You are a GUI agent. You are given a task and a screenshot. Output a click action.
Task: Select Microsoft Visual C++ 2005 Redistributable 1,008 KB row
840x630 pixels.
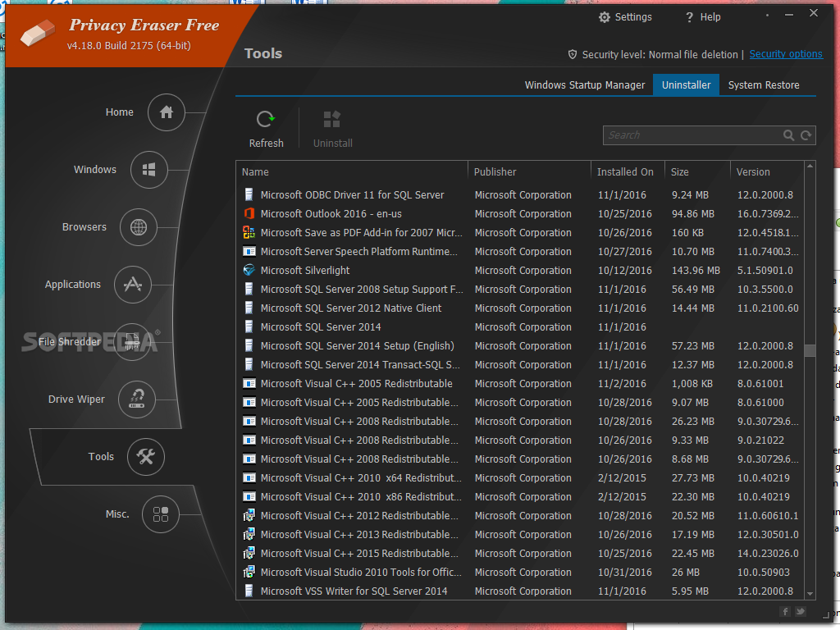click(x=520, y=384)
